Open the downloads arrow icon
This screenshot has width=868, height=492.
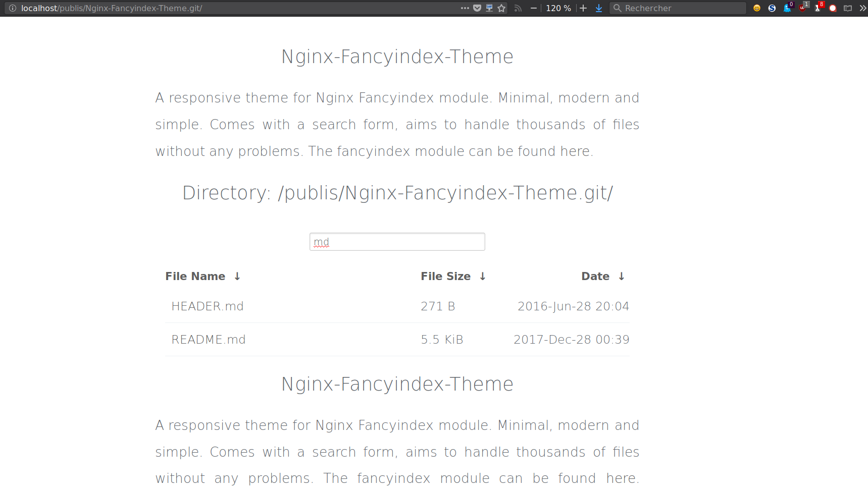coord(599,8)
